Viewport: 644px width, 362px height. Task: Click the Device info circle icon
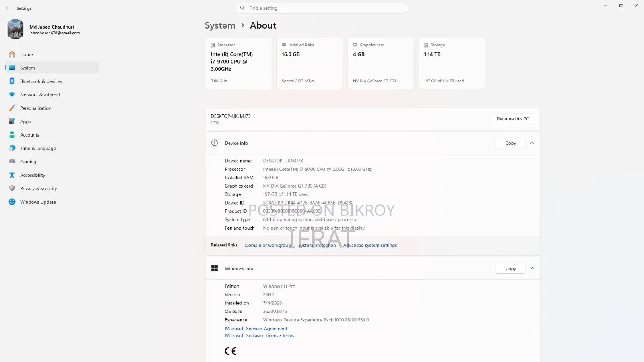point(215,143)
